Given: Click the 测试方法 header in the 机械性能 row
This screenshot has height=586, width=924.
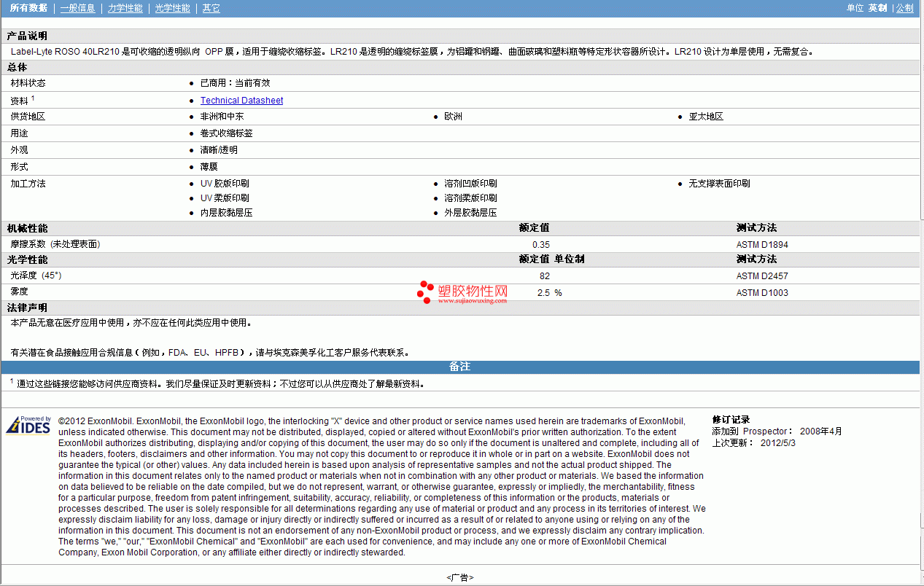Looking at the screenshot, I should pyautogui.click(x=756, y=228).
